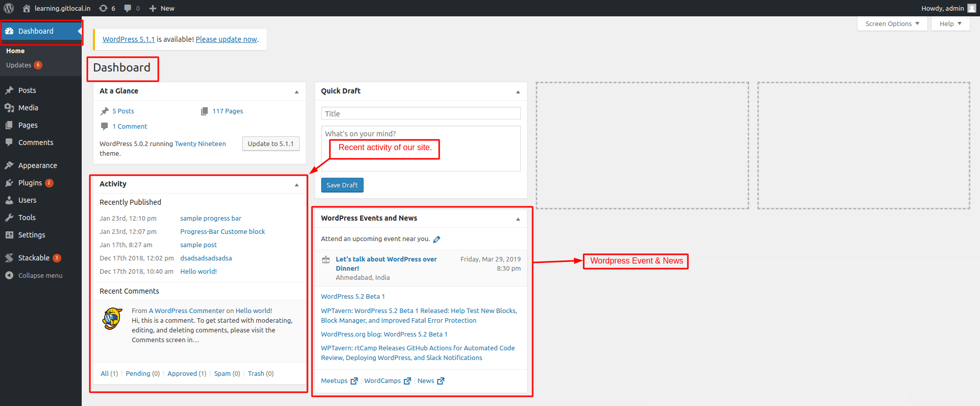Open WPTavern rtCamp GitHub Actions article

click(x=418, y=353)
